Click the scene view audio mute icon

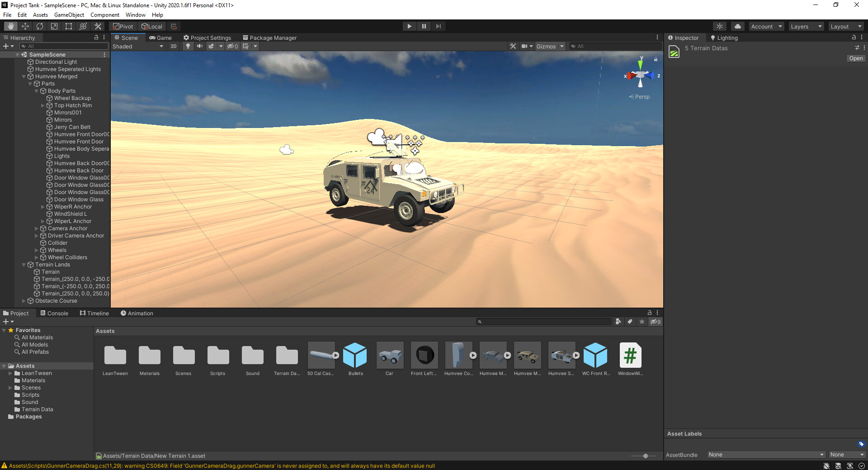click(200, 46)
